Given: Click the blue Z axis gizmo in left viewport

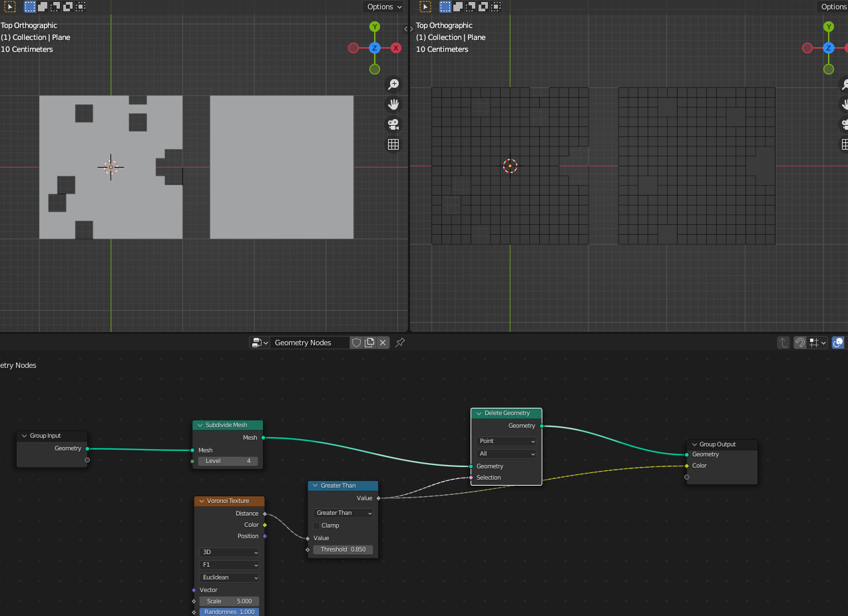Looking at the screenshot, I should [x=375, y=48].
